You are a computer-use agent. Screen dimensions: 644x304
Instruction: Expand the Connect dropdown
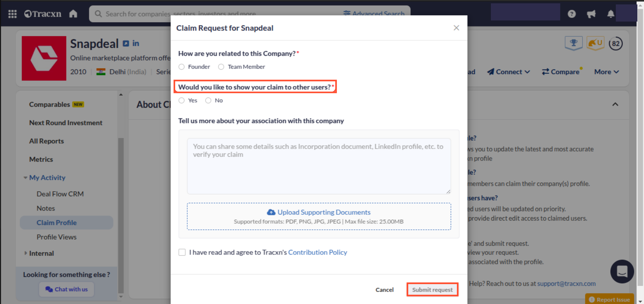pos(509,72)
